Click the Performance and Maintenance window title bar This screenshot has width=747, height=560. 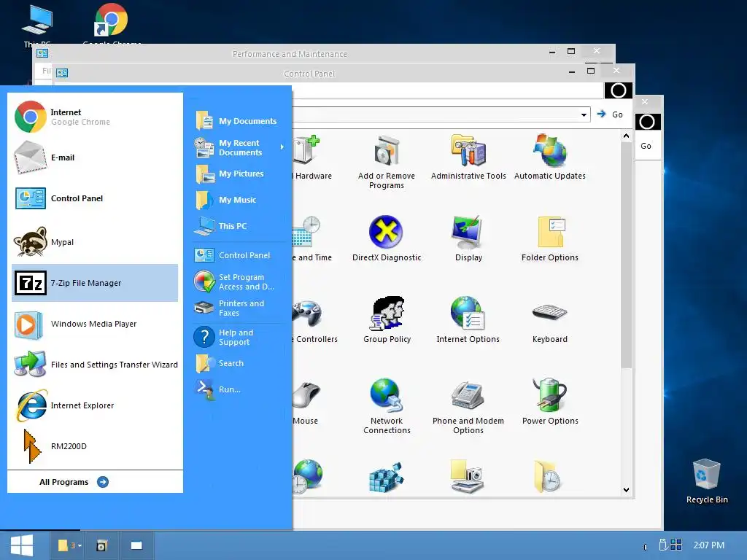[x=290, y=54]
